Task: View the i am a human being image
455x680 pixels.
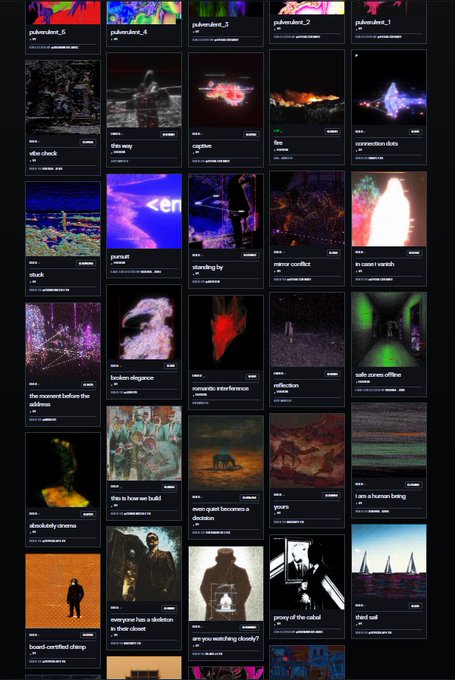Action: coord(389,440)
